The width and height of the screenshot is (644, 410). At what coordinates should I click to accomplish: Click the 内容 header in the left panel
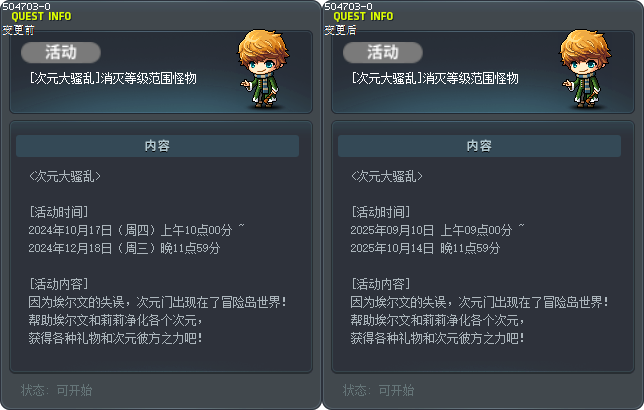coord(157,146)
